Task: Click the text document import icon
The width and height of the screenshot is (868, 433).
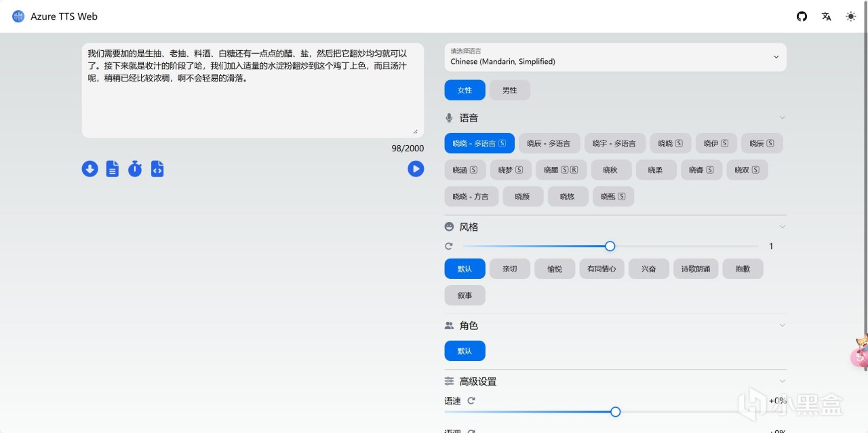Action: pos(113,169)
